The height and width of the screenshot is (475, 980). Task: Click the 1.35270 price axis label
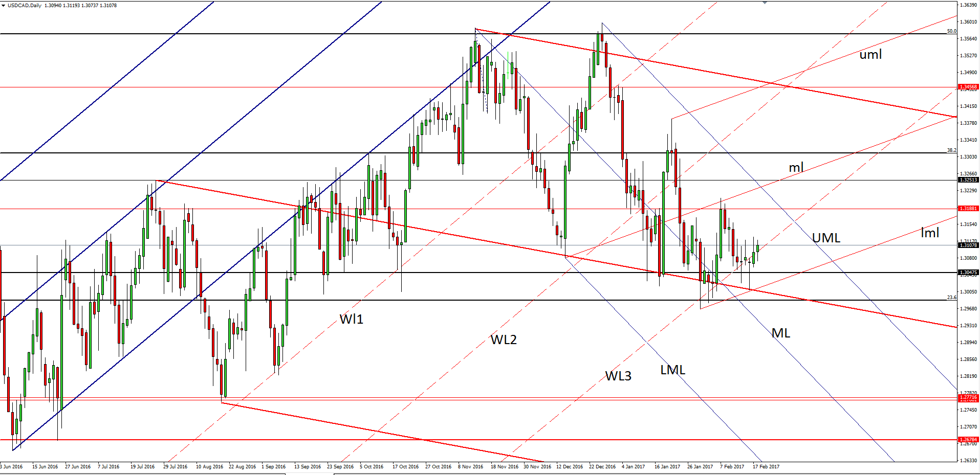tap(968, 56)
